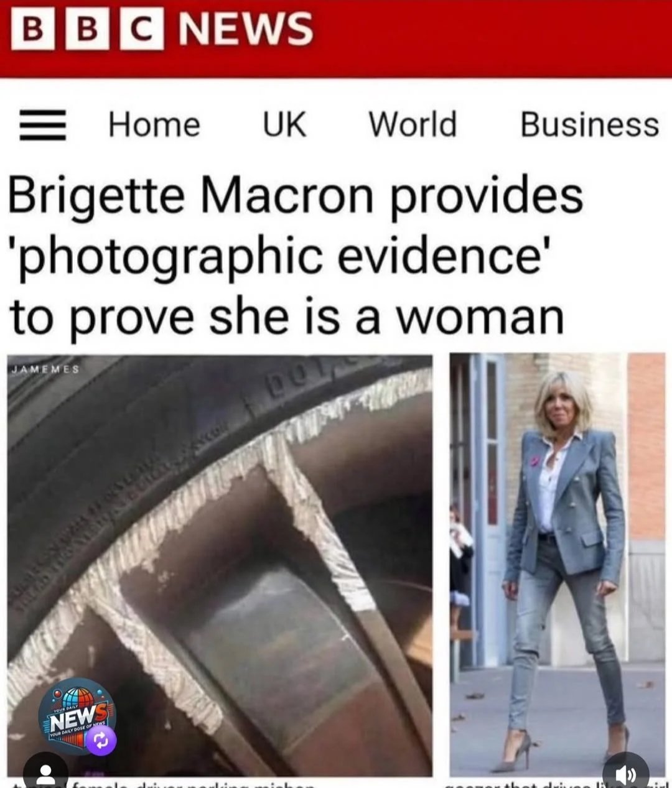
Task: Select the UK navigation item
Action: pyautogui.click(x=284, y=124)
